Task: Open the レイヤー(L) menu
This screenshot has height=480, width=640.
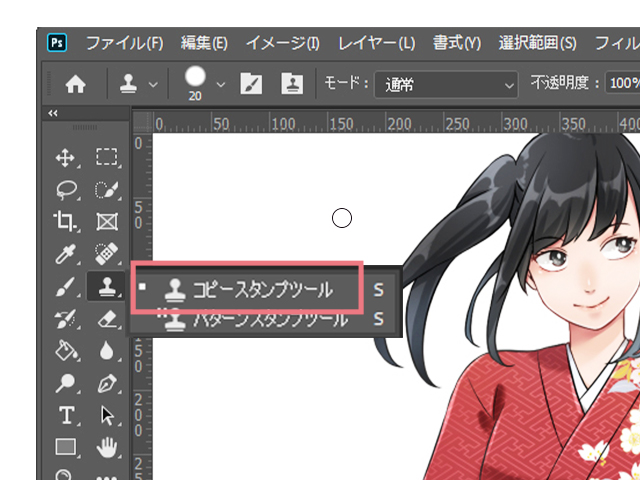Action: pos(376,43)
